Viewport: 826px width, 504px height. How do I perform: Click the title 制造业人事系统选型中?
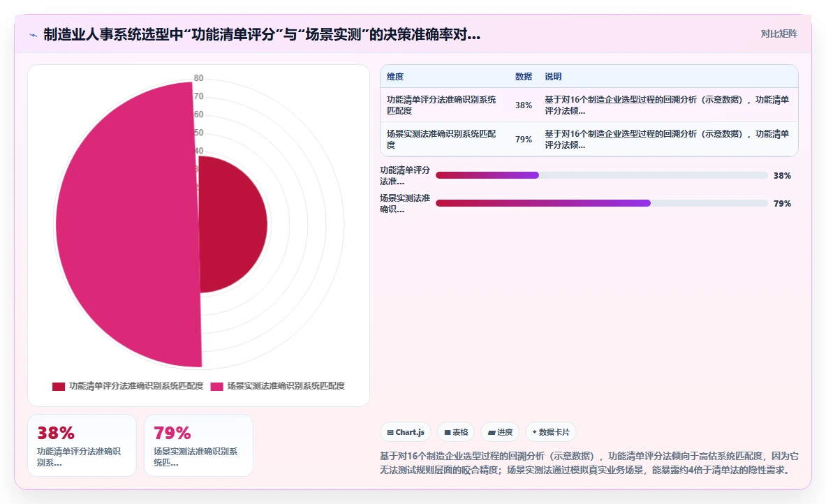click(x=262, y=35)
